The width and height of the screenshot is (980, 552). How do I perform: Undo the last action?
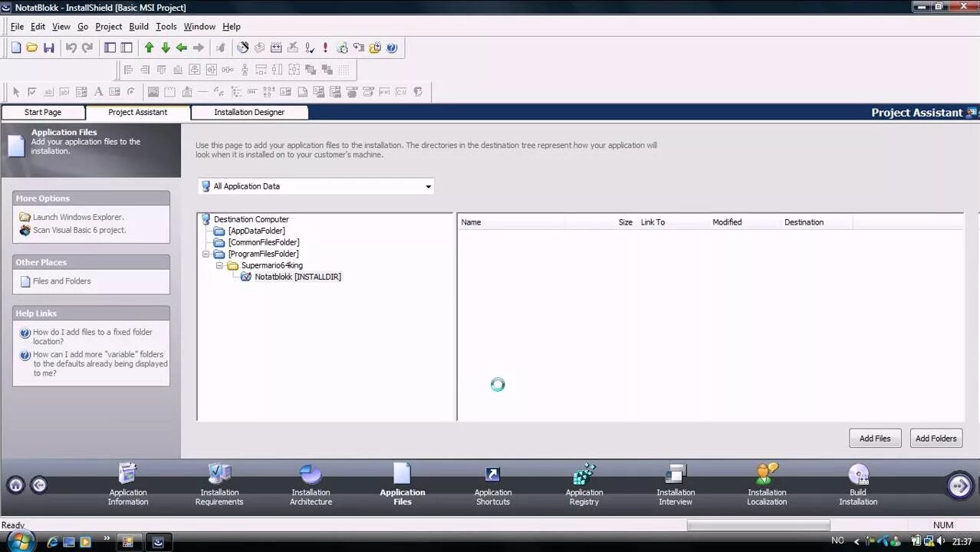(71, 48)
